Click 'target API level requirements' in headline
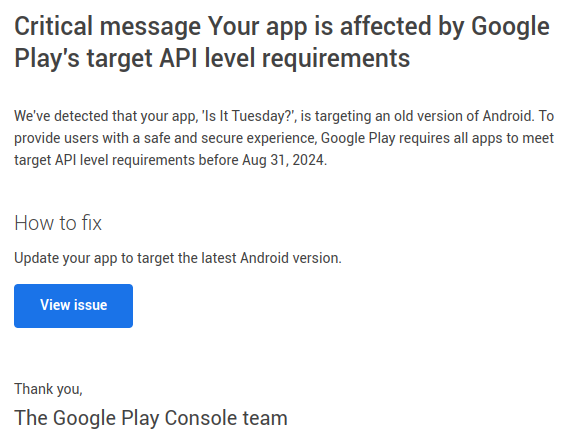 tap(248, 58)
